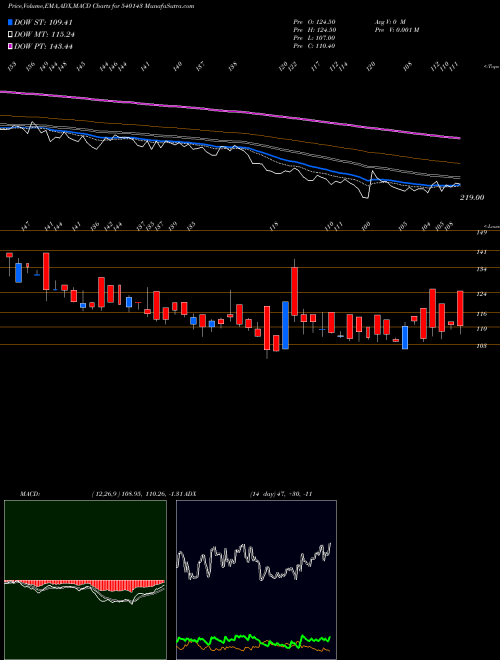Image resolution: width=500 pixels, height=660 pixels.
Task: Click the 'MACD:' panel heading
Action: coord(29,494)
